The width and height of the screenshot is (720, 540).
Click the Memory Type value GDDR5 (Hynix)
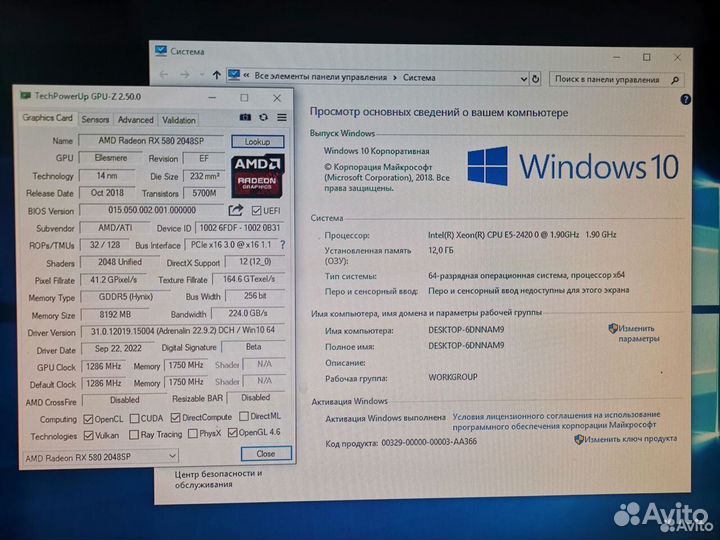tap(125, 297)
